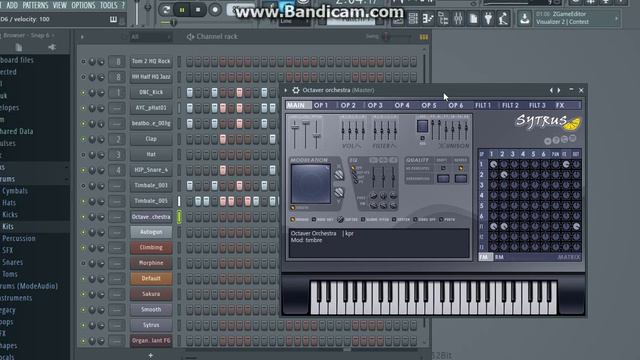Click the download icon beside news panel

point(524,18)
